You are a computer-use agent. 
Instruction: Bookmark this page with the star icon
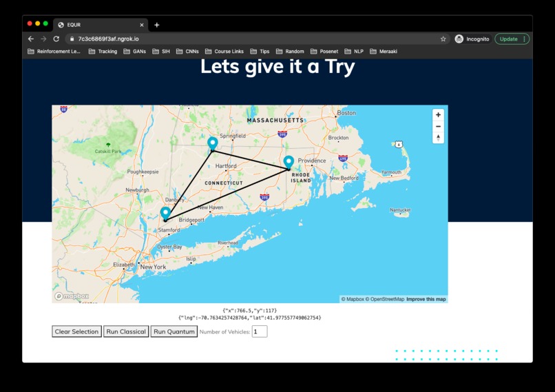(x=443, y=39)
